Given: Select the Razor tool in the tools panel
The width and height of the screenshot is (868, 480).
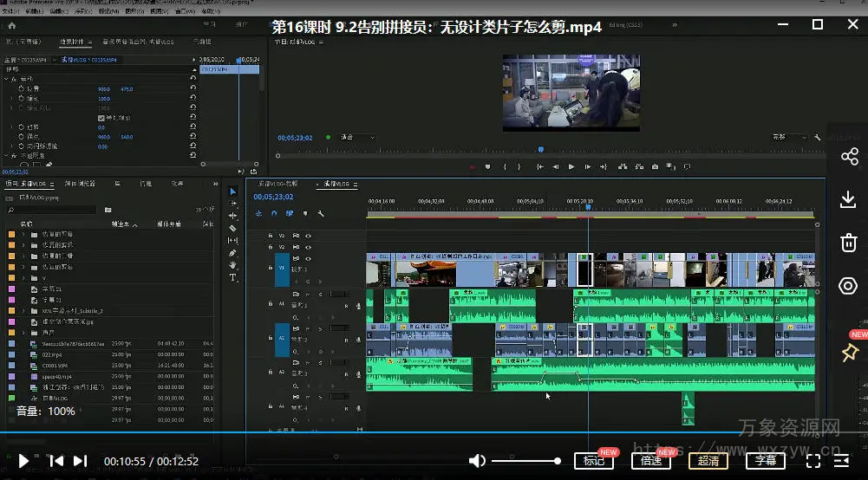Looking at the screenshot, I should point(232,228).
